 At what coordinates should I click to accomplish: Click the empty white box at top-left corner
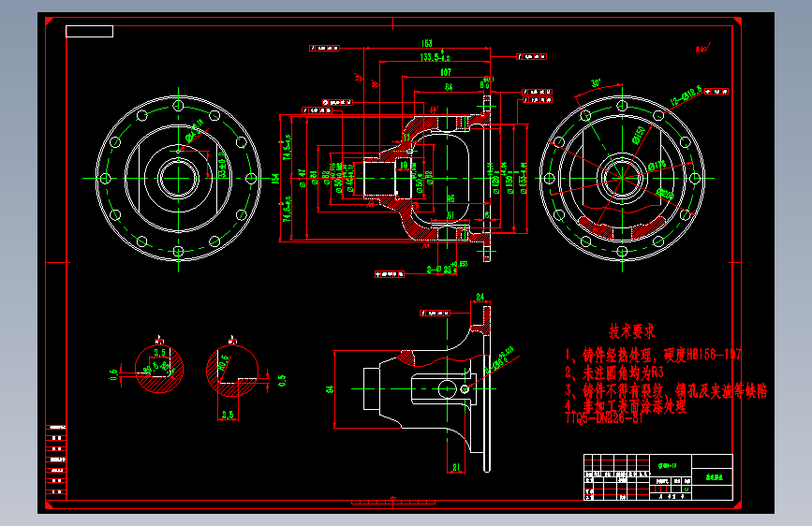click(x=90, y=31)
